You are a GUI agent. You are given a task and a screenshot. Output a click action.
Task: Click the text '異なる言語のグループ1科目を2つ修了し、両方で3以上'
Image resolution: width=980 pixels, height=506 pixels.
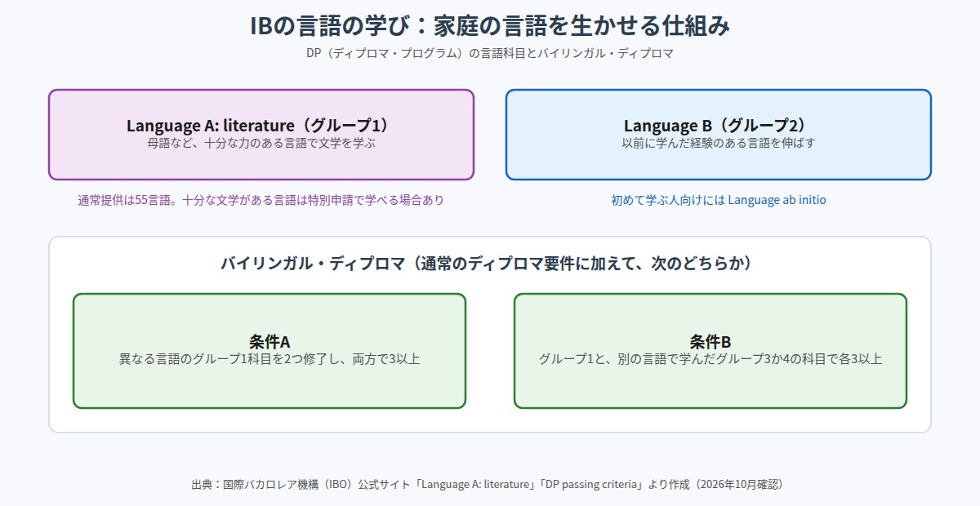269,359
